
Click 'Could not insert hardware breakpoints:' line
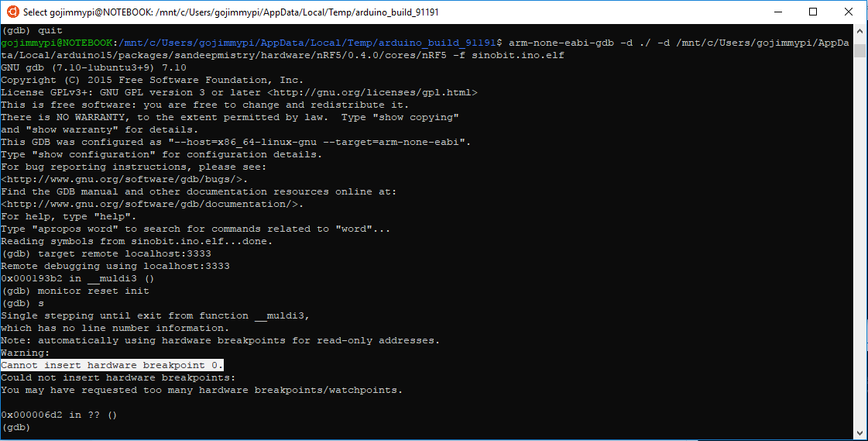(x=118, y=377)
